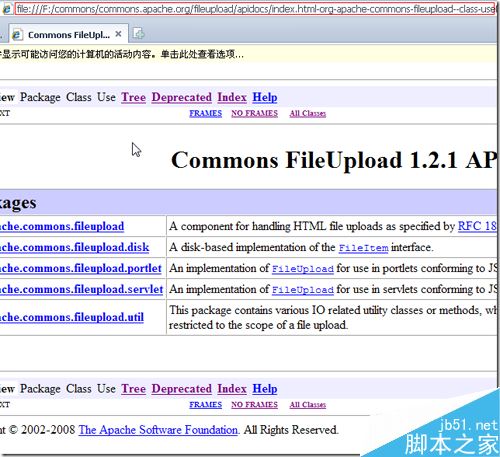Click bottom All Classes link
The width and height of the screenshot is (500, 457).
click(308, 405)
